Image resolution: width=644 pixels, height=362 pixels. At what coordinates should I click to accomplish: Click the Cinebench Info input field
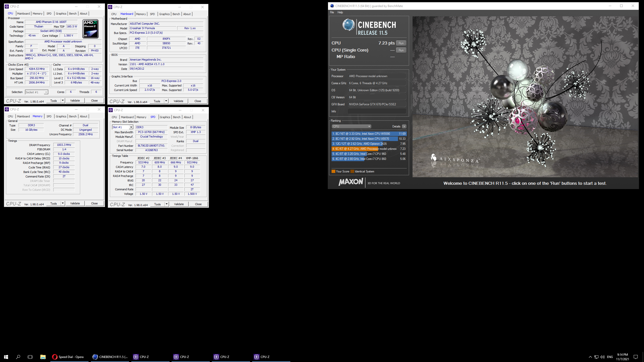coord(377,111)
